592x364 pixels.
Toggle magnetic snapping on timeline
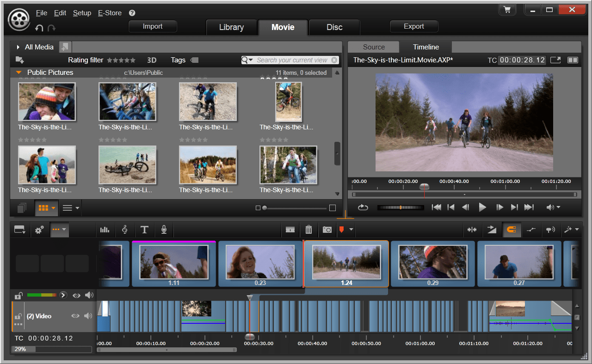511,230
